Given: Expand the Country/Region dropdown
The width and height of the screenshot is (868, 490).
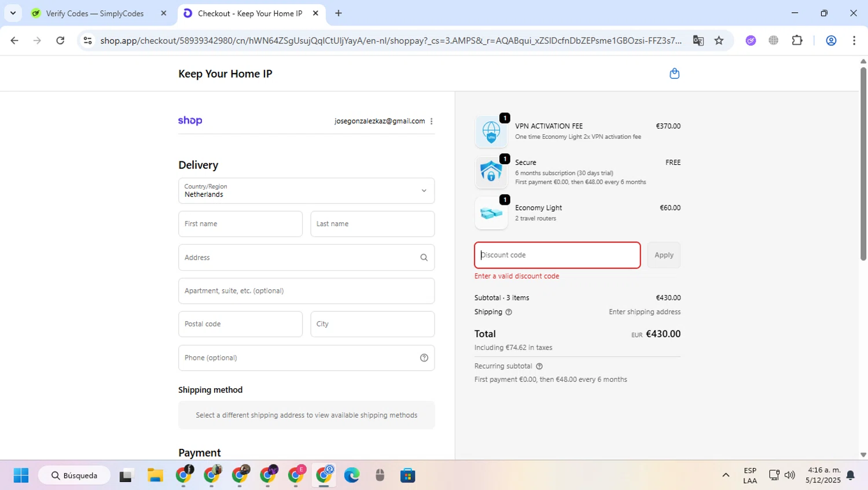Looking at the screenshot, I should 306,191.
